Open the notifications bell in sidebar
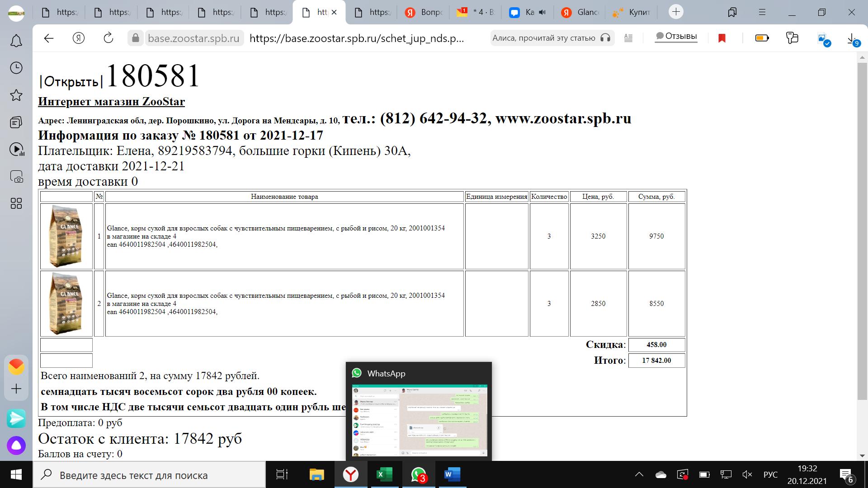The height and width of the screenshot is (488, 868). point(16,41)
